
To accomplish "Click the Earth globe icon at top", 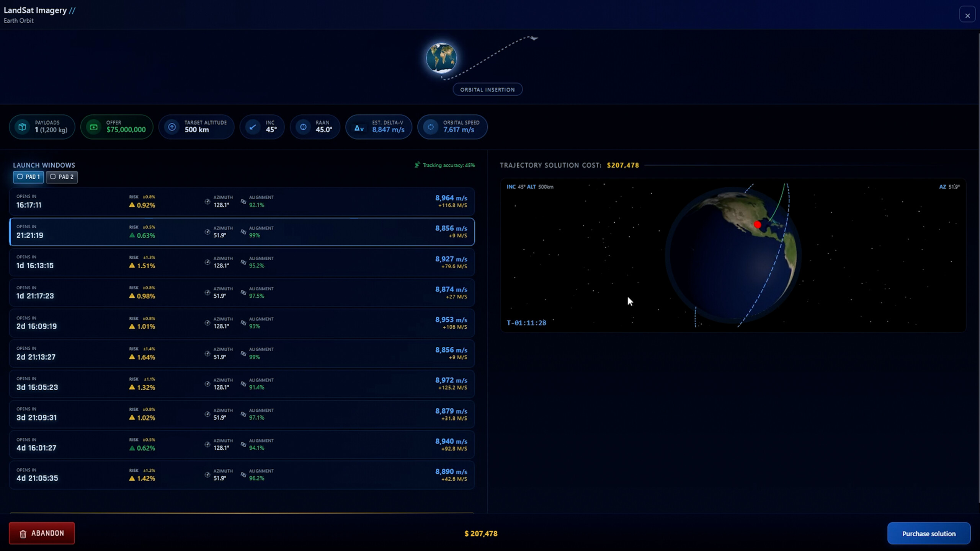I will [441, 58].
